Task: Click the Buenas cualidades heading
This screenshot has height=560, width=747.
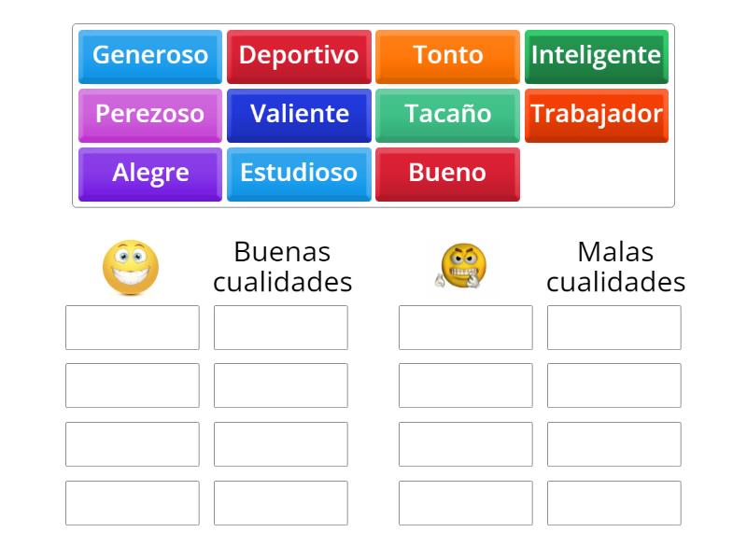Action: point(282,266)
